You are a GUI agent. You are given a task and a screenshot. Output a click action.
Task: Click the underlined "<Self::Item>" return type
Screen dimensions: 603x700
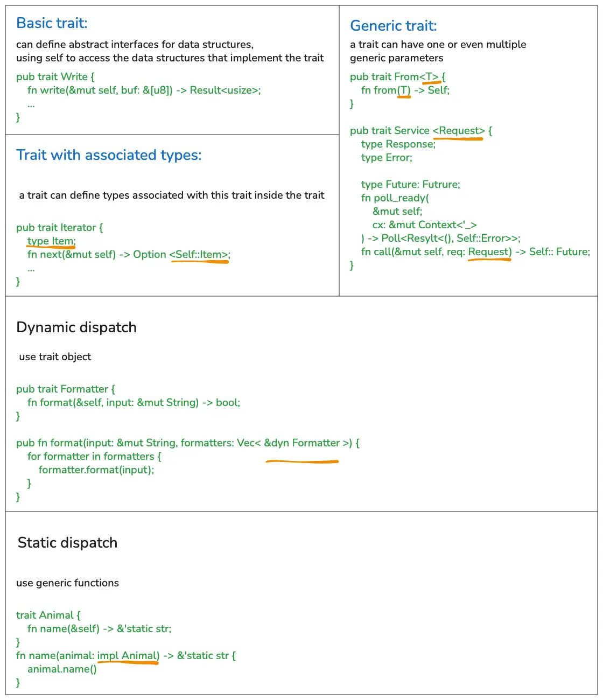199,255
